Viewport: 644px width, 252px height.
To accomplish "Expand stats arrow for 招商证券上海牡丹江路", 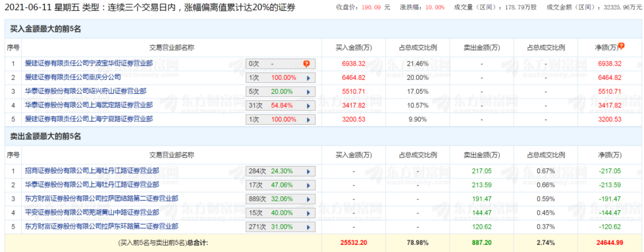I will click(308, 171).
